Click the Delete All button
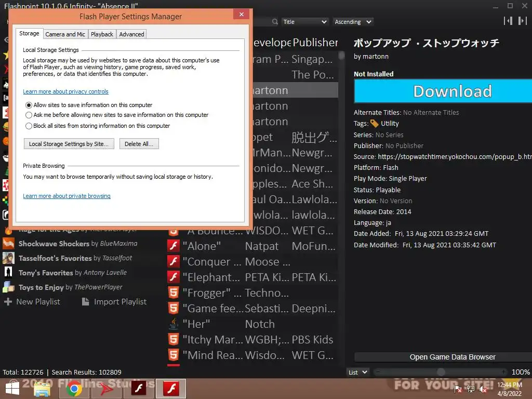 [139, 144]
